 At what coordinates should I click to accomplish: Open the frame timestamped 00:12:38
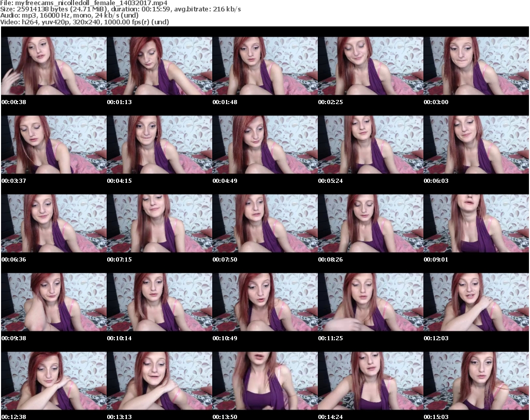(x=54, y=381)
